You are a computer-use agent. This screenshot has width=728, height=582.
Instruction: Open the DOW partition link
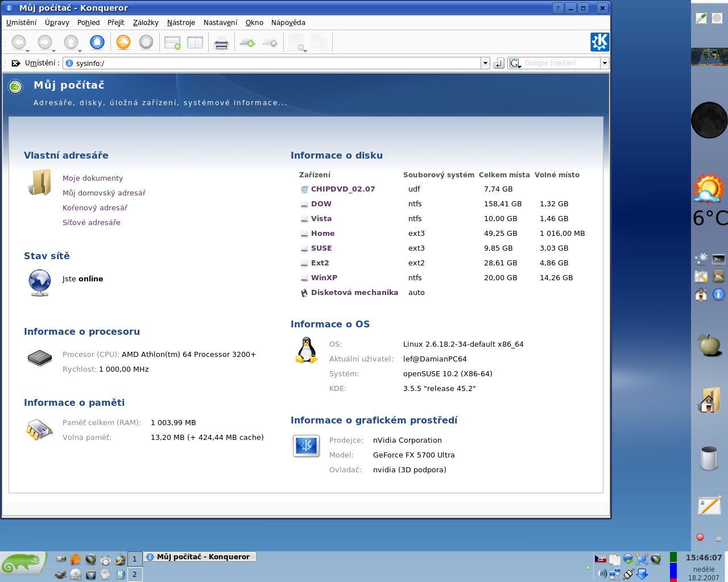321,204
